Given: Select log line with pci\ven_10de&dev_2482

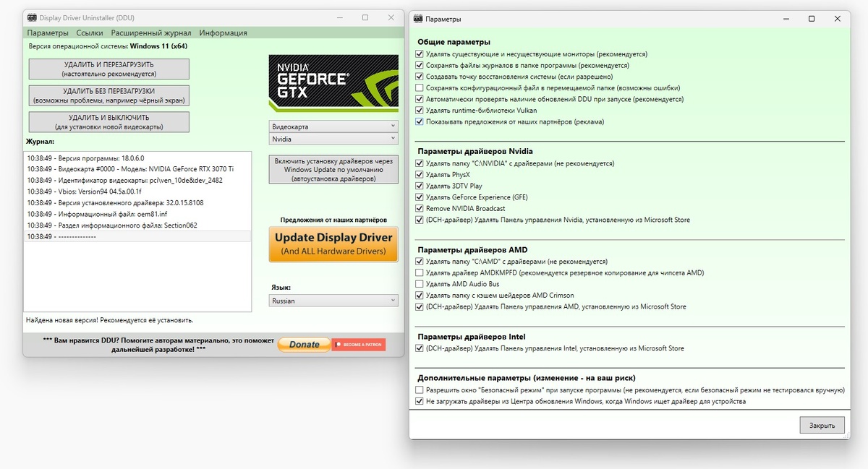Looking at the screenshot, I should pyautogui.click(x=137, y=180).
